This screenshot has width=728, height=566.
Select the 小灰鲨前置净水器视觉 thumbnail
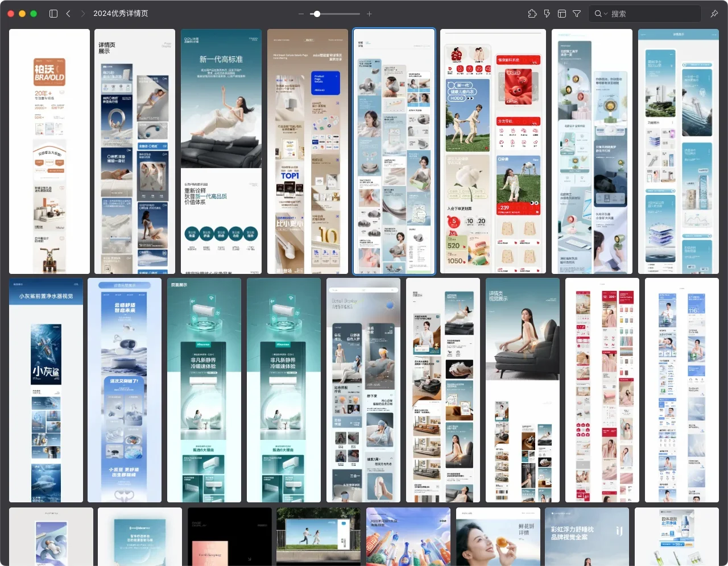(x=46, y=390)
